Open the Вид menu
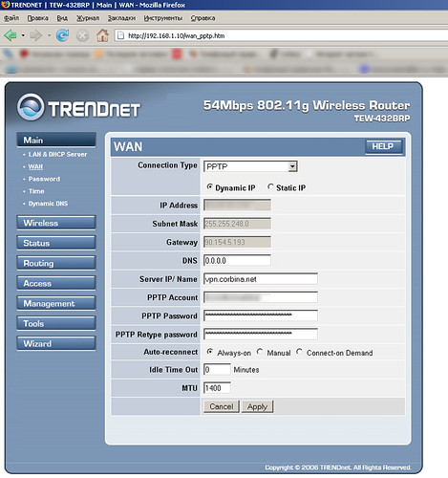The height and width of the screenshot is (478, 448). pyautogui.click(x=62, y=18)
